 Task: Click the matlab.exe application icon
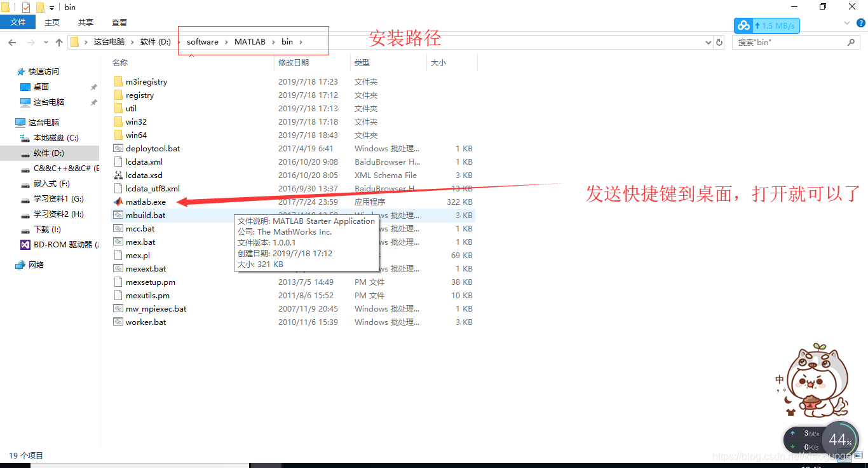pos(118,202)
